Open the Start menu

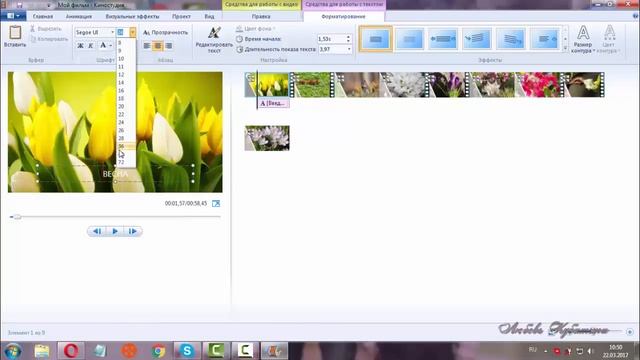[x=13, y=351]
